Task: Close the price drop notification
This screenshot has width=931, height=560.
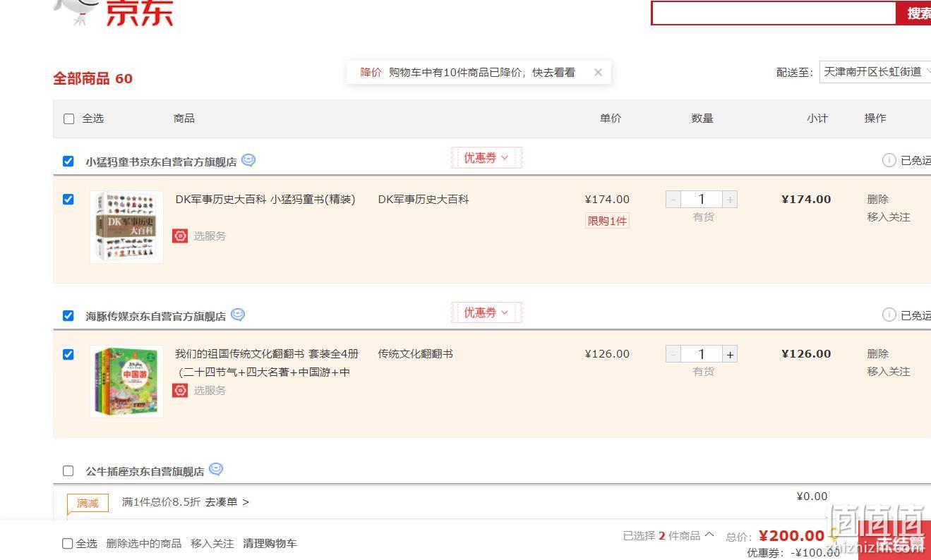Action: click(x=598, y=72)
